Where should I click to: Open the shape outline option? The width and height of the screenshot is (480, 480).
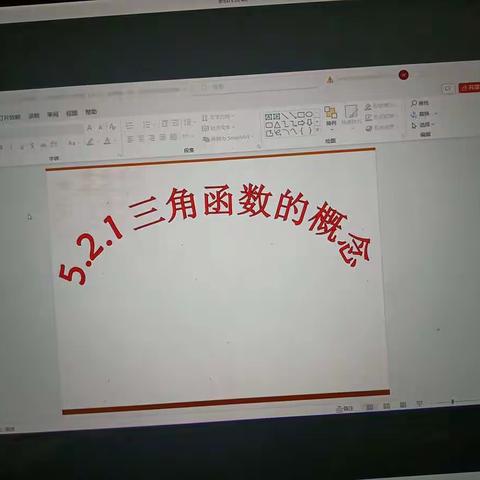381,117
